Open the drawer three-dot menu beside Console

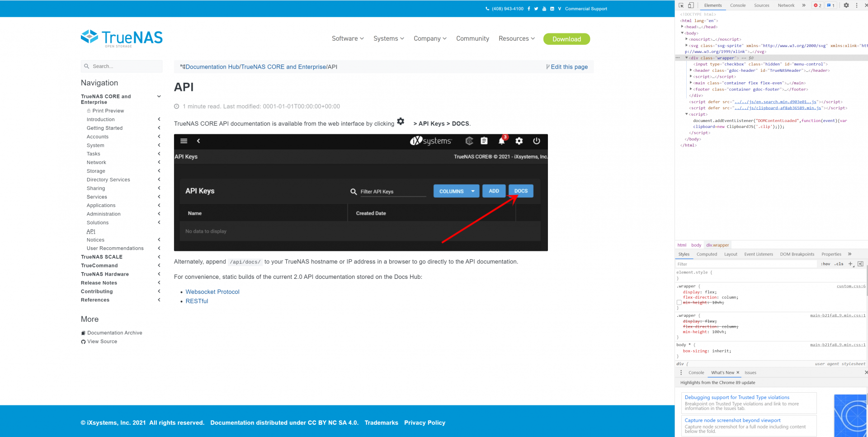681,373
